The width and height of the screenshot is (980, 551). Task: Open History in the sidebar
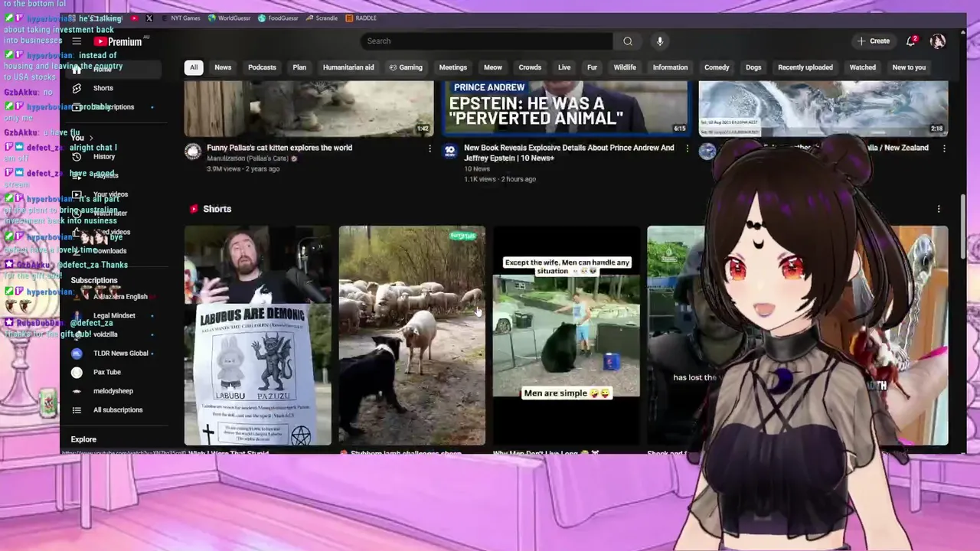tap(103, 157)
